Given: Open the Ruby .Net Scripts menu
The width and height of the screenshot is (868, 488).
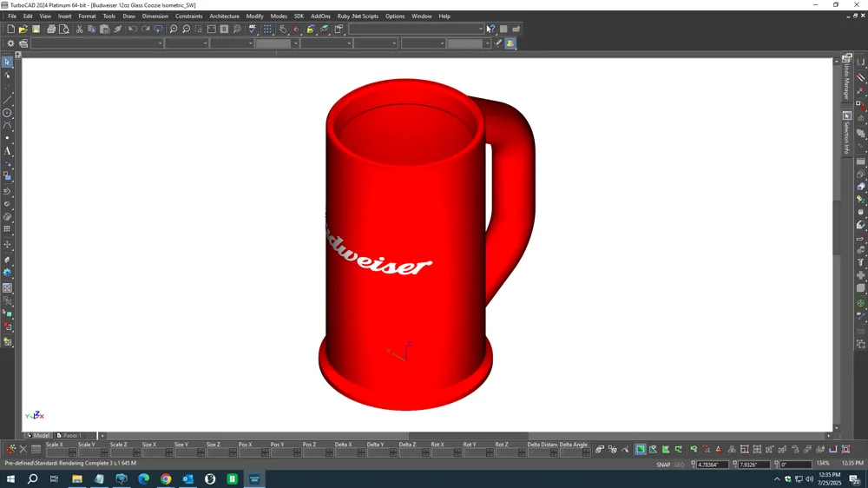Looking at the screenshot, I should pos(358,16).
